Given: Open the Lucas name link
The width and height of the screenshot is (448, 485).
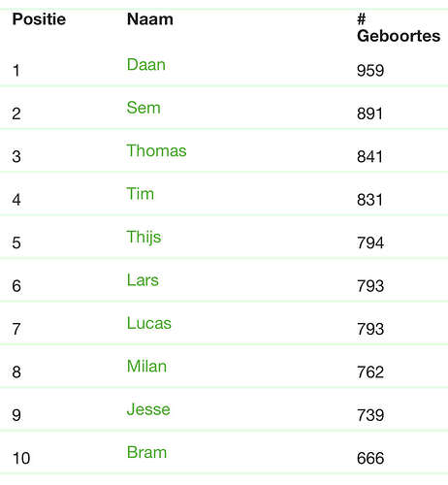Looking at the screenshot, I should [149, 323].
